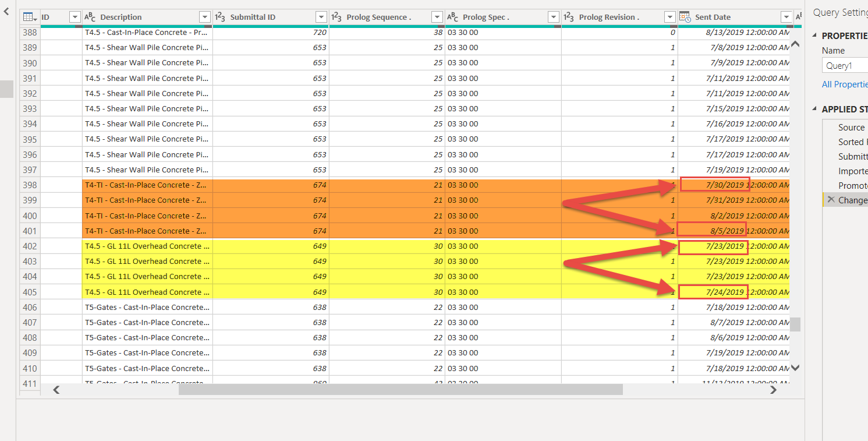The width and height of the screenshot is (868, 441).
Task: Select row number 406
Action: click(x=30, y=307)
